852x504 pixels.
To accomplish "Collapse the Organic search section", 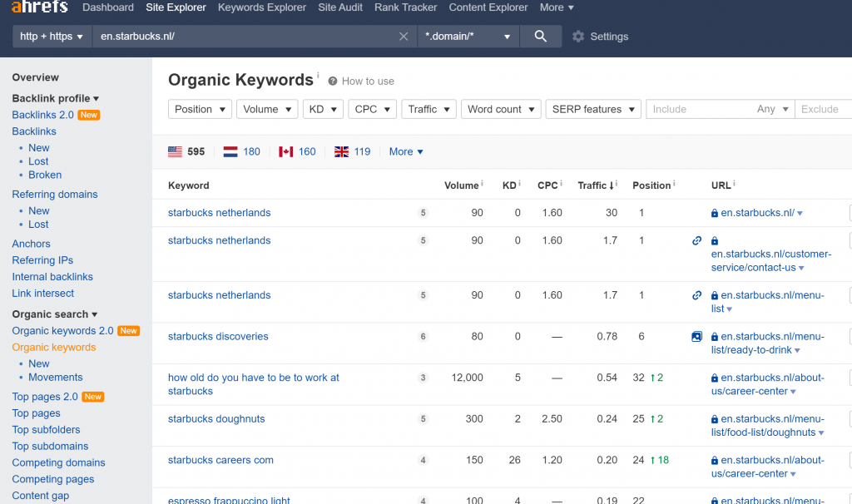I will [x=55, y=314].
